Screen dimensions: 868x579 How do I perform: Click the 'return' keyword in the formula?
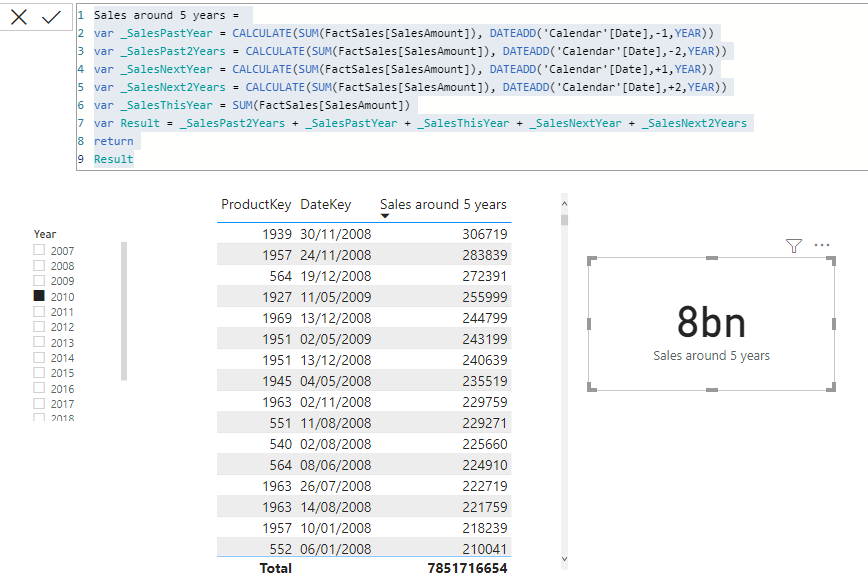(113, 141)
